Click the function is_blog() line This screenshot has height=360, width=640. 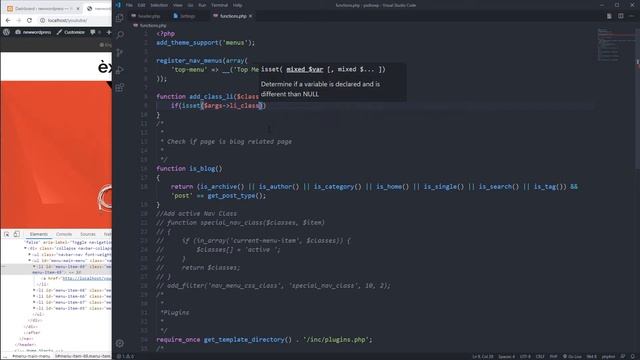click(189, 169)
